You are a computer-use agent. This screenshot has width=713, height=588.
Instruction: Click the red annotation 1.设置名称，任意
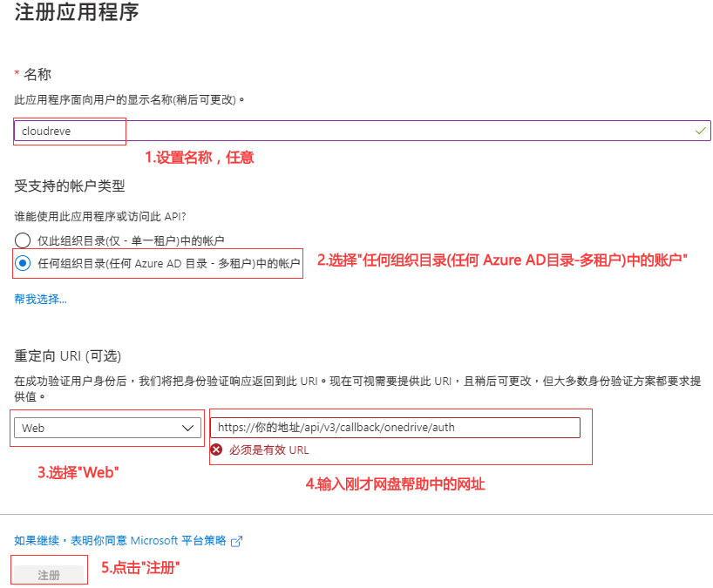[199, 158]
